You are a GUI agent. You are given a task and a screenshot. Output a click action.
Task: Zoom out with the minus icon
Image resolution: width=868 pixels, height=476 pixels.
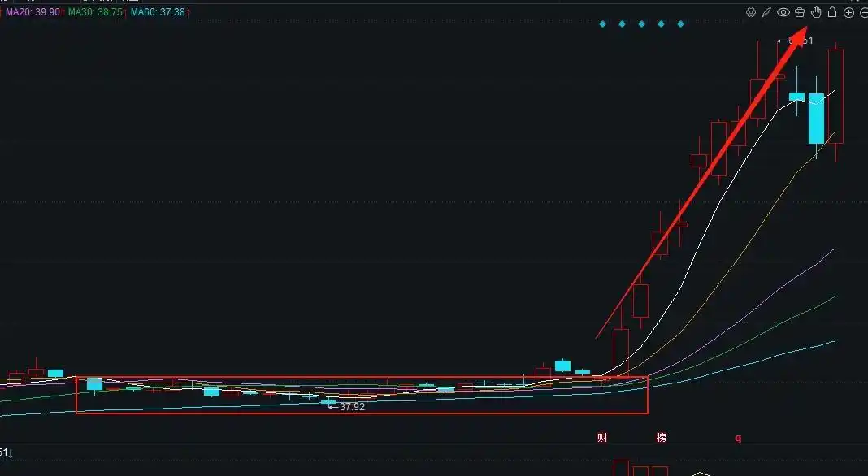864,12
